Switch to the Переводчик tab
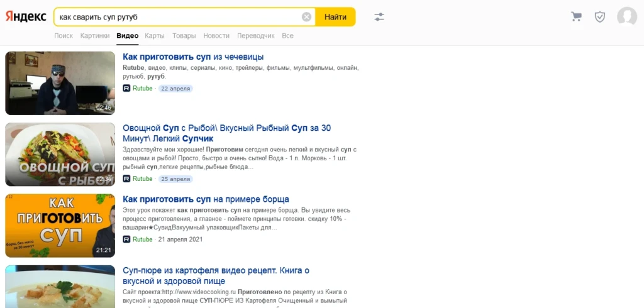Image resolution: width=644 pixels, height=308 pixels. point(256,36)
